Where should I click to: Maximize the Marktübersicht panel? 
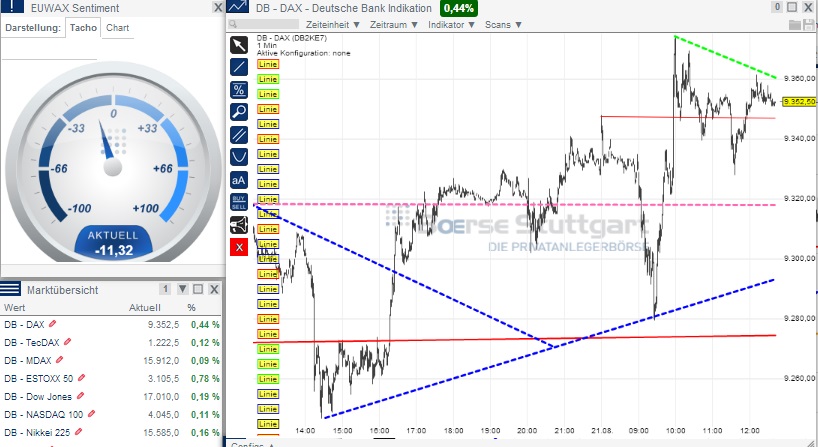(198, 289)
